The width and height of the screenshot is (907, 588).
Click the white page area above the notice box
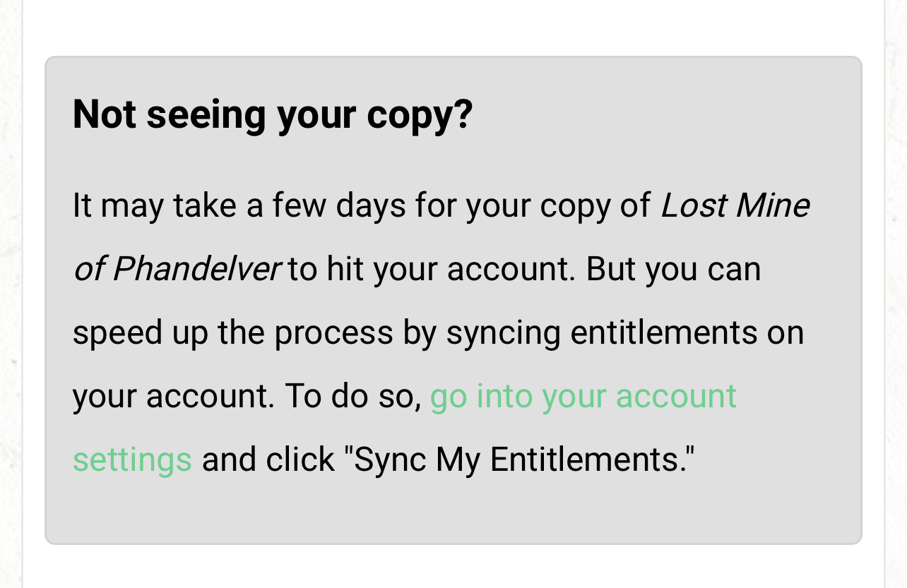pos(452,28)
